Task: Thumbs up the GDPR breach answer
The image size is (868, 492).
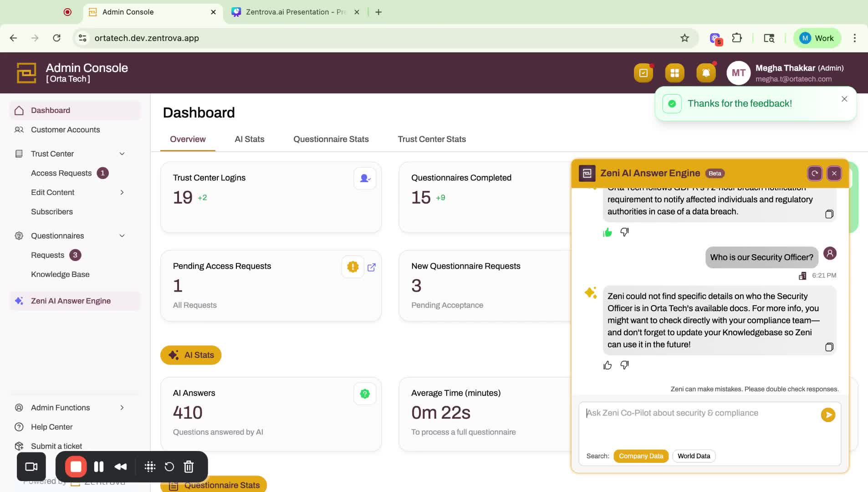Action: click(x=608, y=232)
